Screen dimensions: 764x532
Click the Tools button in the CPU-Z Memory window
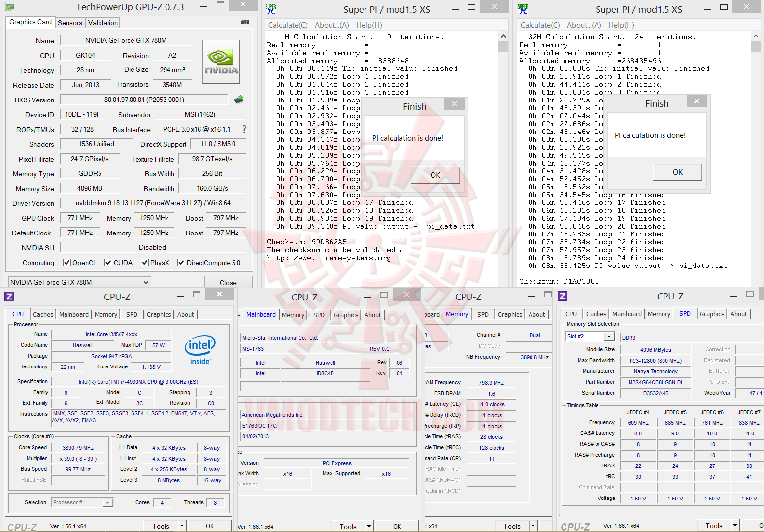tap(512, 526)
